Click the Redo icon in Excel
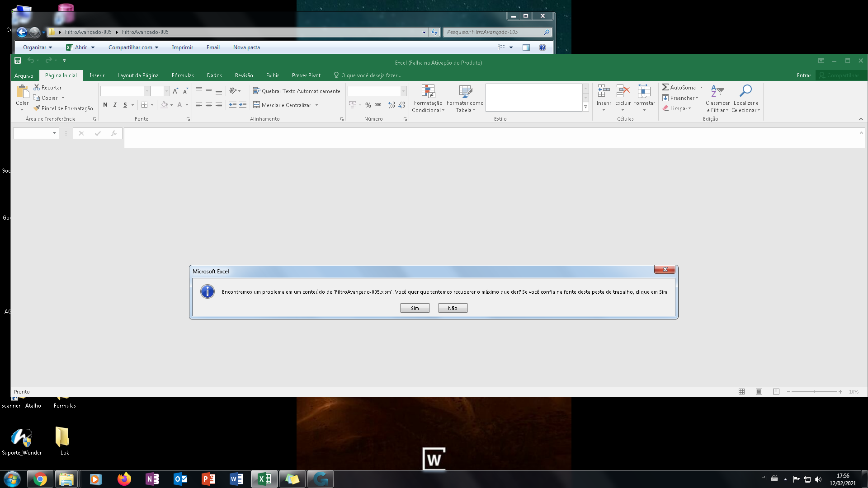Viewport: 868px width, 488px height. pos(48,61)
